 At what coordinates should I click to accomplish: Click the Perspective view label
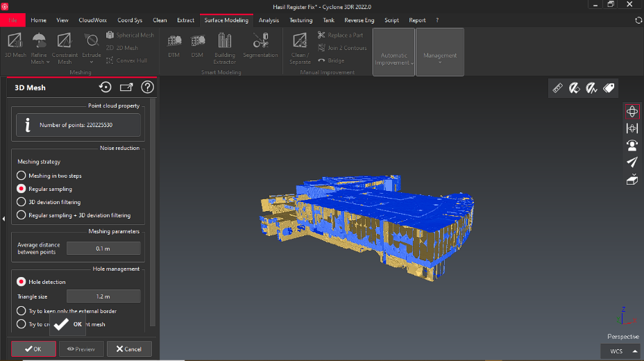pyautogui.click(x=623, y=337)
